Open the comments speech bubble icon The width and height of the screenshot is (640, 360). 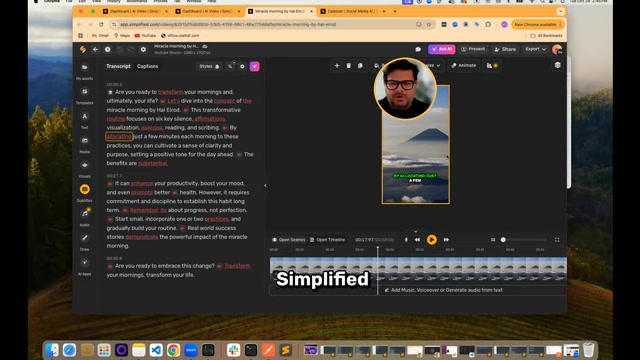point(418,49)
